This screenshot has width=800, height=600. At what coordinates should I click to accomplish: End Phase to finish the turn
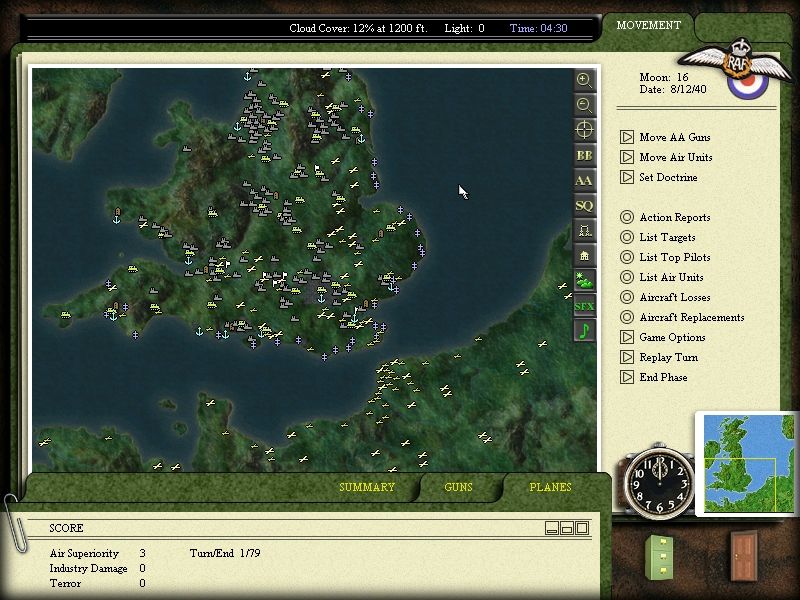coord(627,378)
